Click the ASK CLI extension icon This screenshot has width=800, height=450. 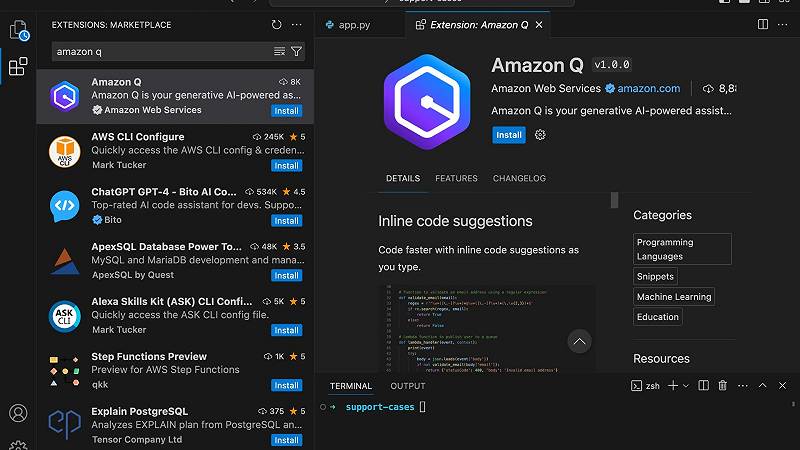tap(65, 316)
